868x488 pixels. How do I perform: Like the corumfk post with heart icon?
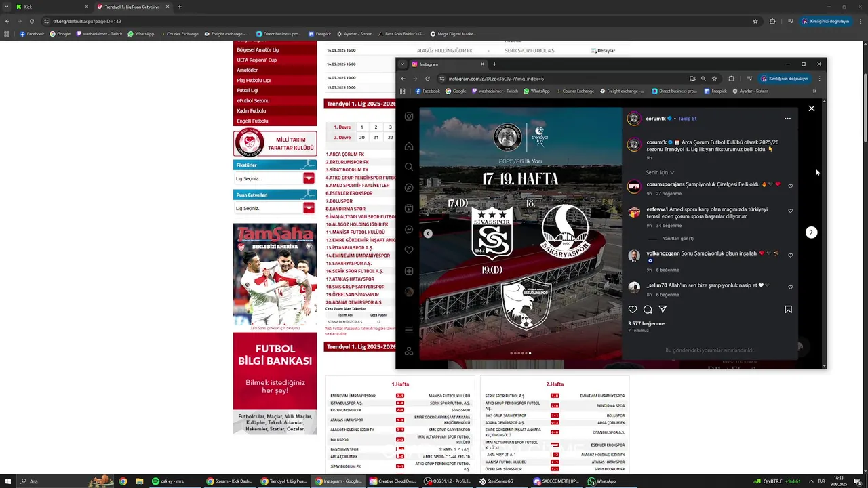click(x=633, y=310)
